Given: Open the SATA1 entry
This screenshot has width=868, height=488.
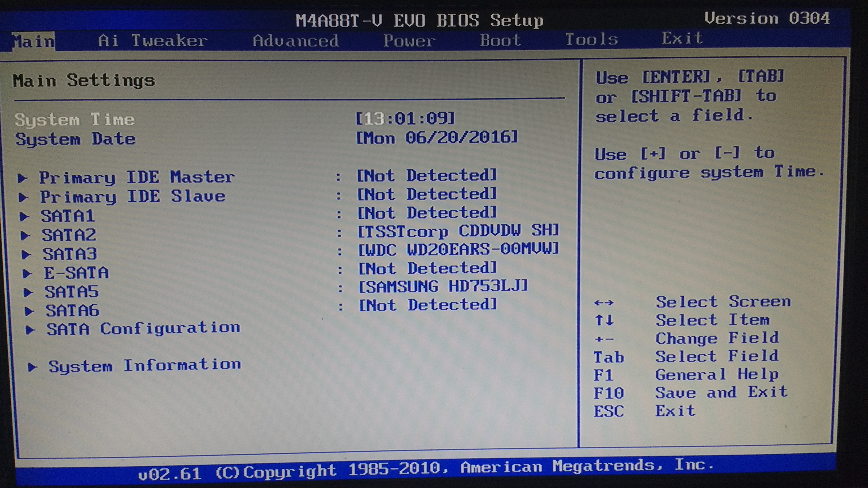Looking at the screenshot, I should pyautogui.click(x=68, y=216).
